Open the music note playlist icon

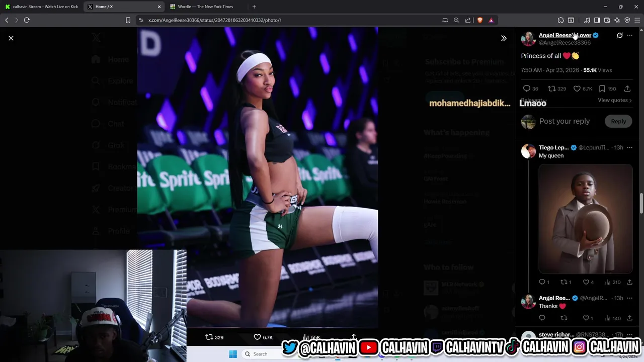(x=587, y=20)
